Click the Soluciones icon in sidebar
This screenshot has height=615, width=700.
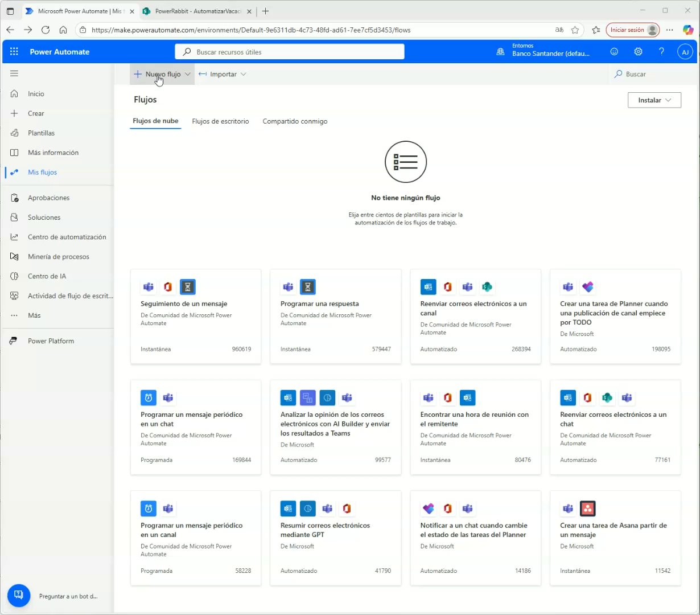(x=14, y=217)
